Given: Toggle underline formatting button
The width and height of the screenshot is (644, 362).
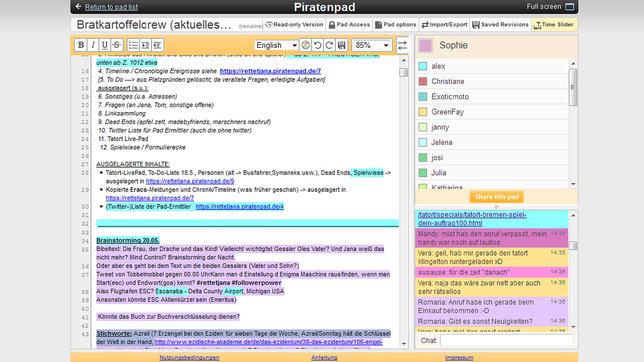Looking at the screenshot, I should (x=105, y=45).
